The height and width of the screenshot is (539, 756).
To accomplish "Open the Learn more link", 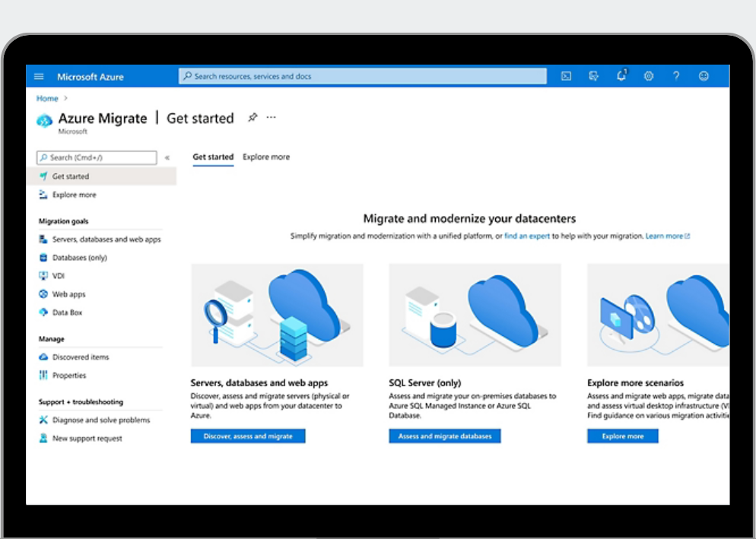I will click(x=664, y=236).
